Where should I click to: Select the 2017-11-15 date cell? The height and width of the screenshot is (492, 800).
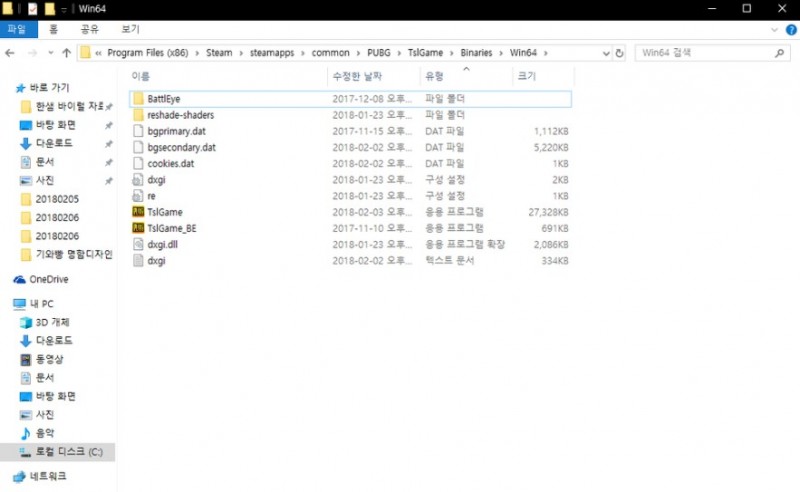[372, 131]
